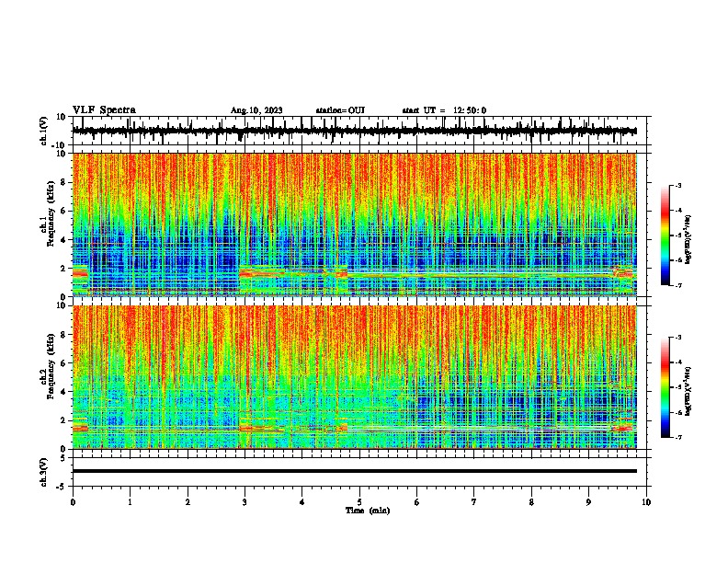728x563 pixels.
Task: Select the date text "Aug.10, 2023"
Action: click(x=256, y=110)
